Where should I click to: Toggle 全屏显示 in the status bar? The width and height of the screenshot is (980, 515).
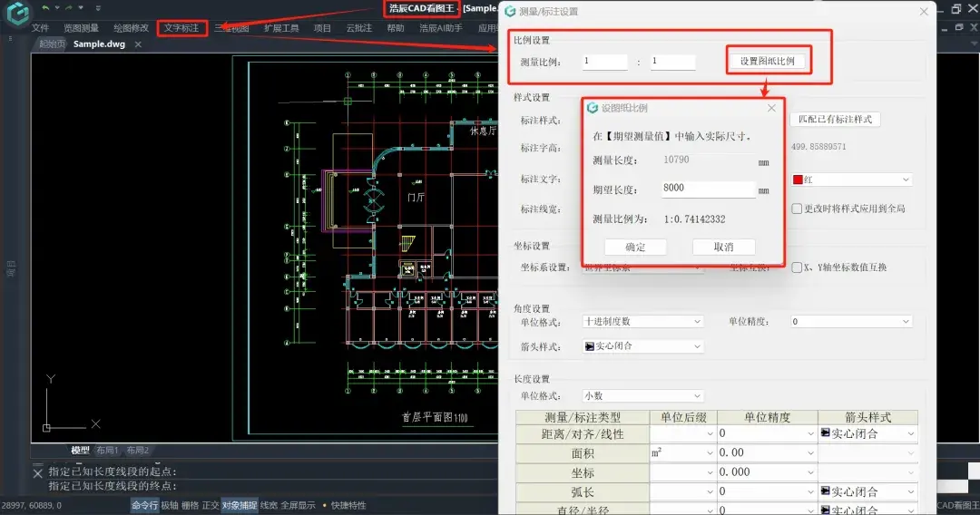(299, 505)
